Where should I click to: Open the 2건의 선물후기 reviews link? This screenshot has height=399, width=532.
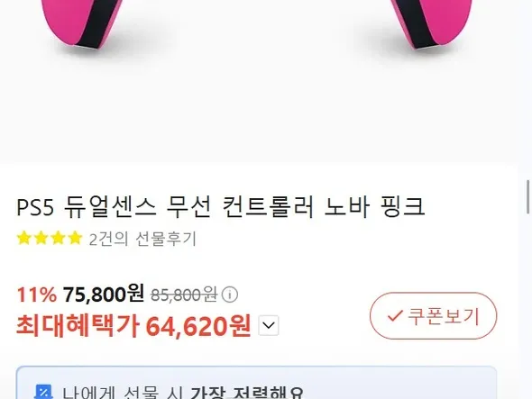coord(142,239)
